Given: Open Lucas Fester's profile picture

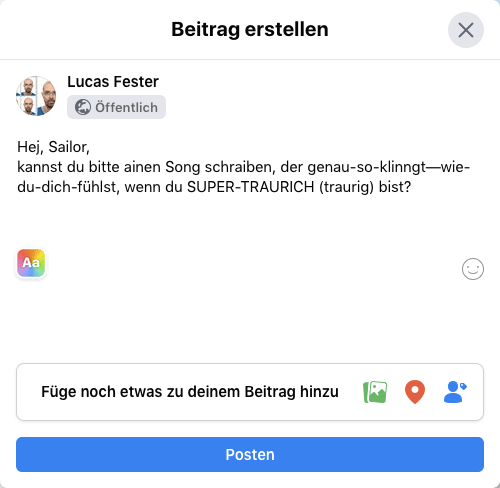Looking at the screenshot, I should click(x=36, y=96).
